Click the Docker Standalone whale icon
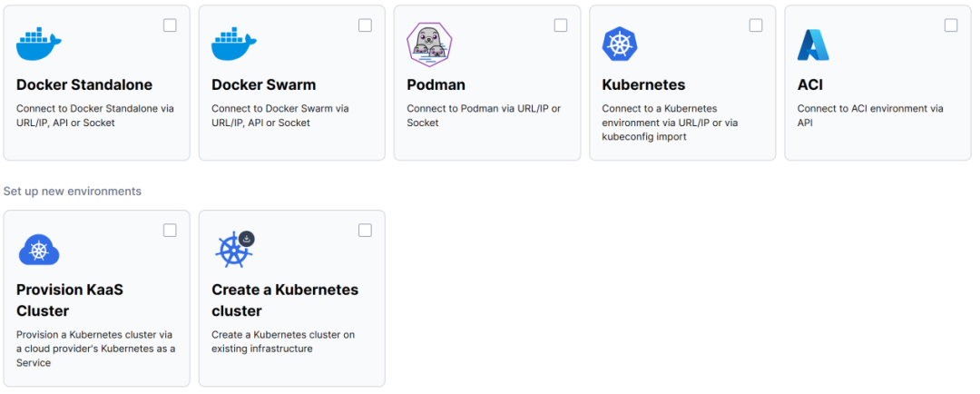Viewport: 980px width, 394px height. (x=39, y=43)
